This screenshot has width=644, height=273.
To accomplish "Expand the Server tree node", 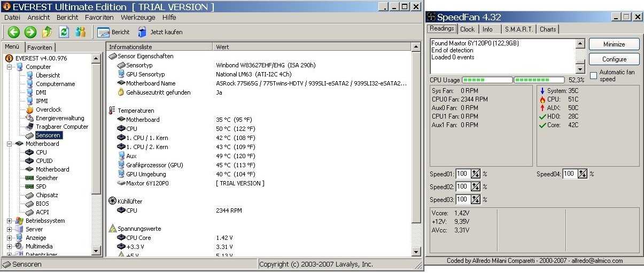I will tap(9, 229).
